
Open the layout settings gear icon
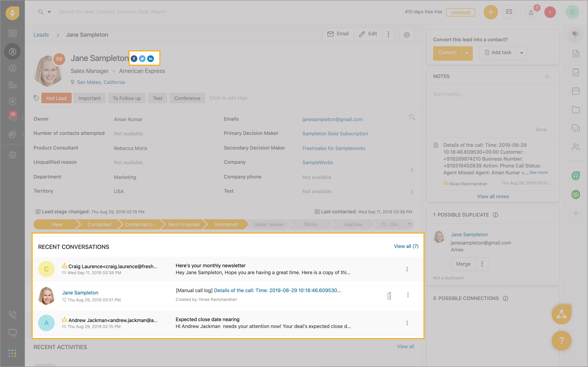coord(407,35)
